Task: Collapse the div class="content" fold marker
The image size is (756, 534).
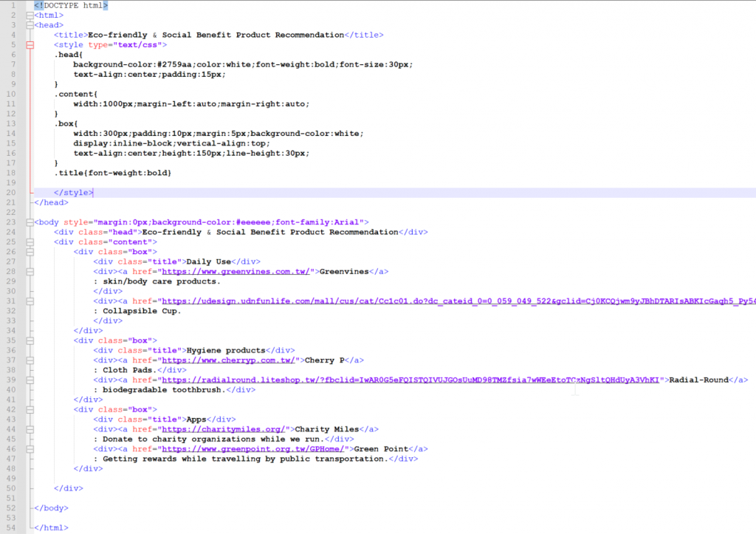Action: pos(30,242)
